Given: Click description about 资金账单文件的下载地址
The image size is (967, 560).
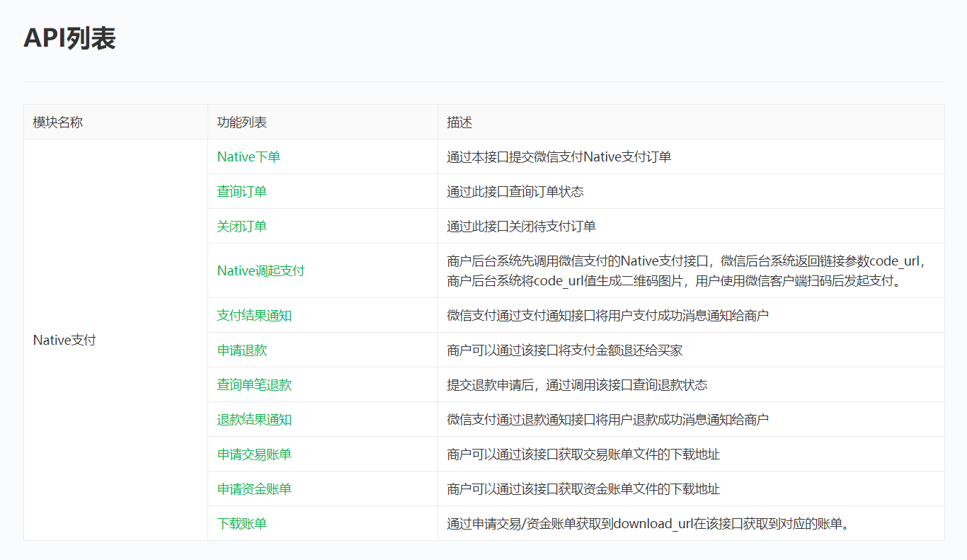Looking at the screenshot, I should [x=583, y=488].
